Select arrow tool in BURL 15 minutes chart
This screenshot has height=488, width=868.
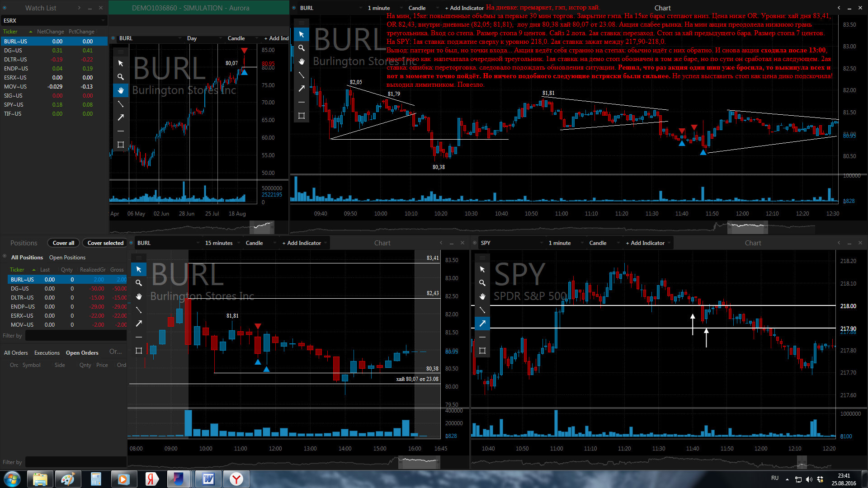[x=139, y=324]
